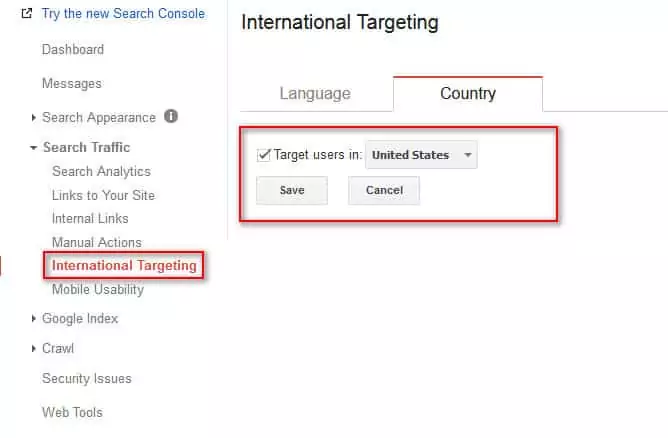Open Manual Actions in the sidebar
This screenshot has width=668, height=438.
97,242
